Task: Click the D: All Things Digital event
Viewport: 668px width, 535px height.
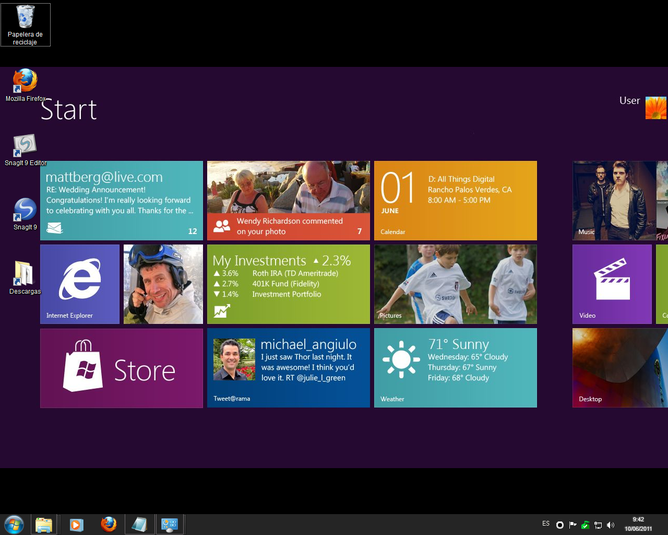Action: 461,179
